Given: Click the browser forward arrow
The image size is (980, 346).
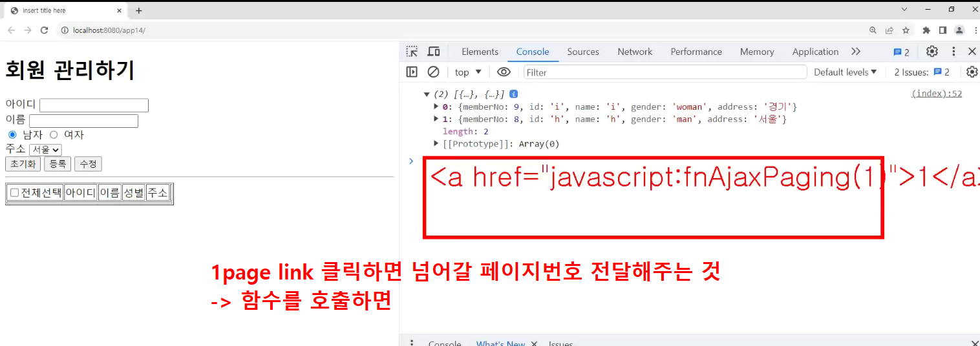Looking at the screenshot, I should point(28,30).
